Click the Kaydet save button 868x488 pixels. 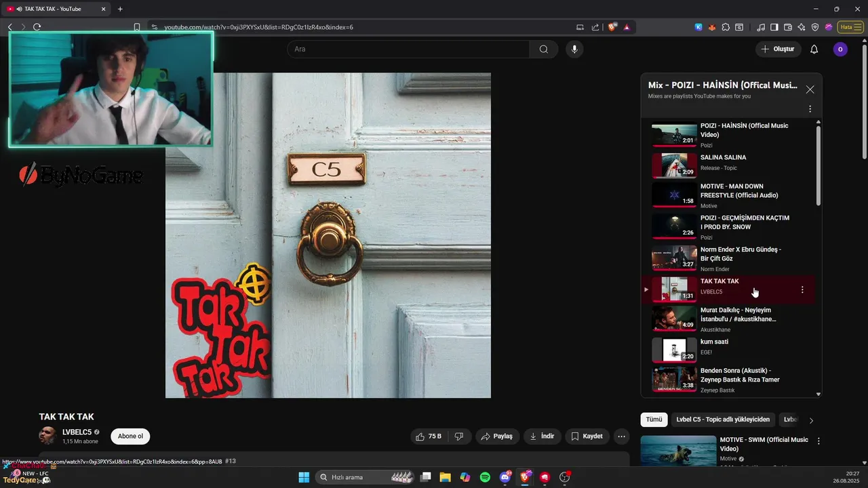(x=587, y=436)
